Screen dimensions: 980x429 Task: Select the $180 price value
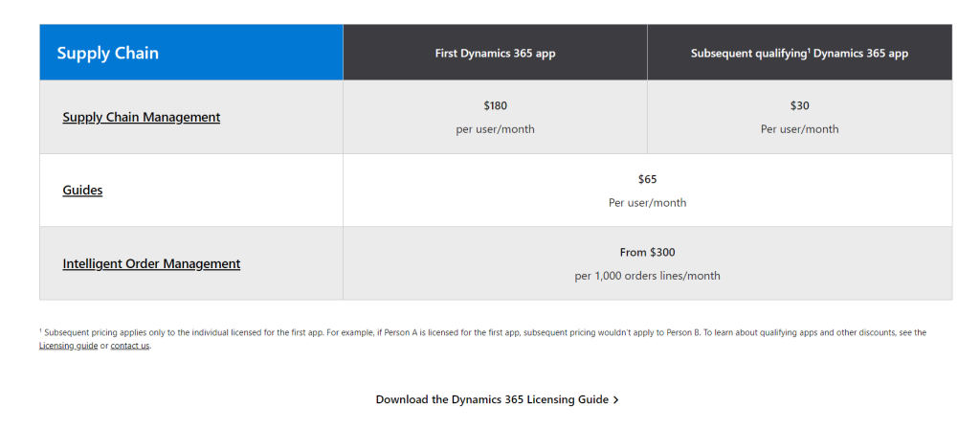[x=495, y=105]
